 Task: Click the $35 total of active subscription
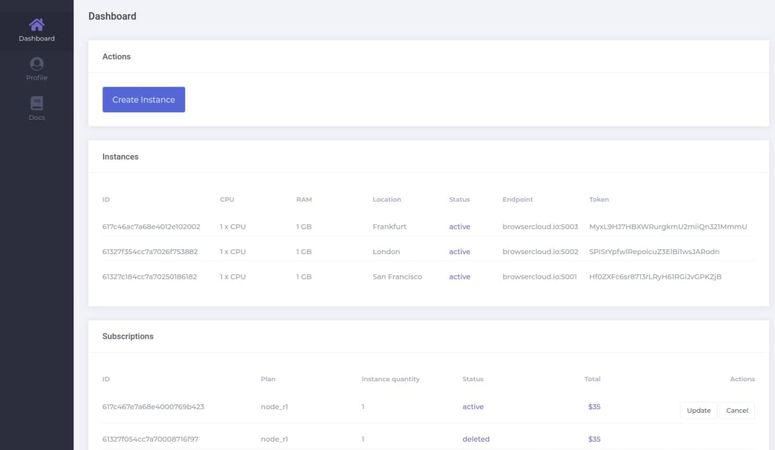[594, 406]
